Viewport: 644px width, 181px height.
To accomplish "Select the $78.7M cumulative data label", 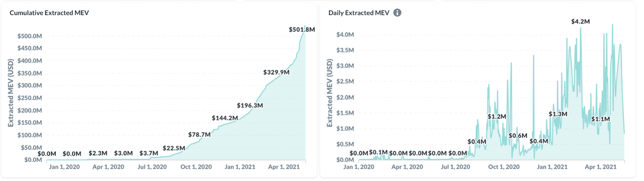I will tap(199, 134).
